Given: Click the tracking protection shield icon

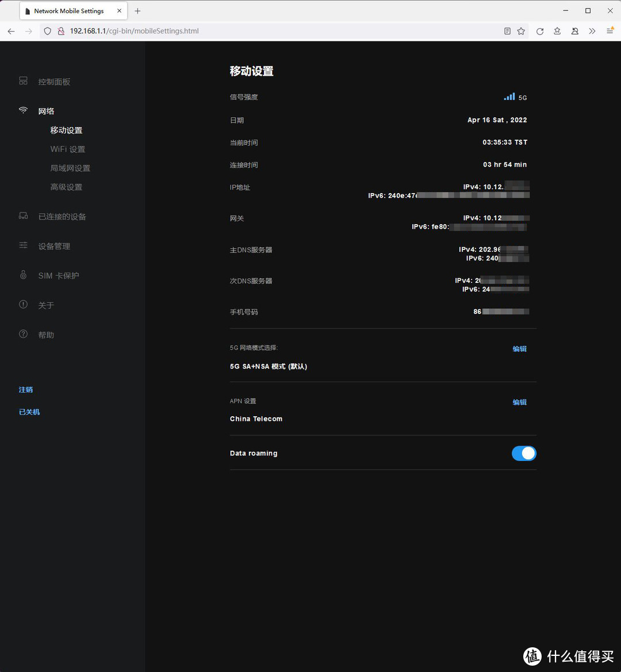Looking at the screenshot, I should (x=48, y=31).
